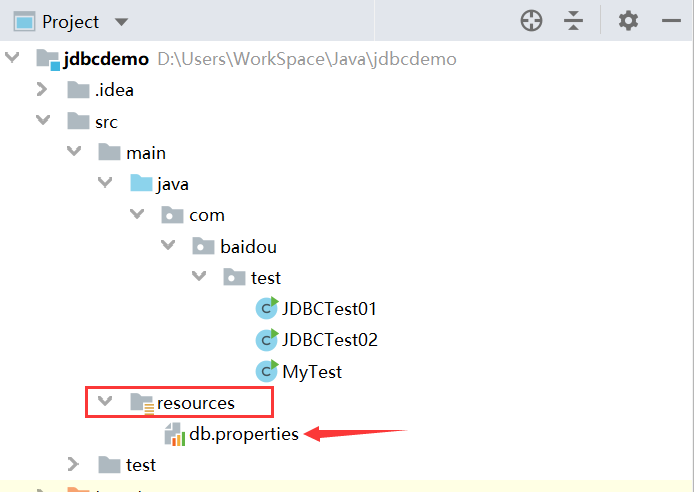Collapse the test package chevron under baidou
Screen dimensions: 694x492
coord(199,276)
